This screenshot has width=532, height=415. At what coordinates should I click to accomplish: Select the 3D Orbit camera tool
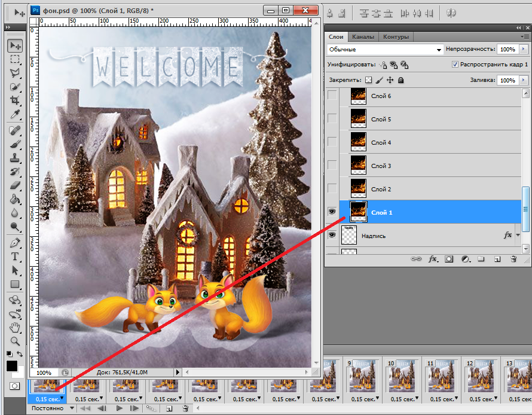[x=15, y=314]
